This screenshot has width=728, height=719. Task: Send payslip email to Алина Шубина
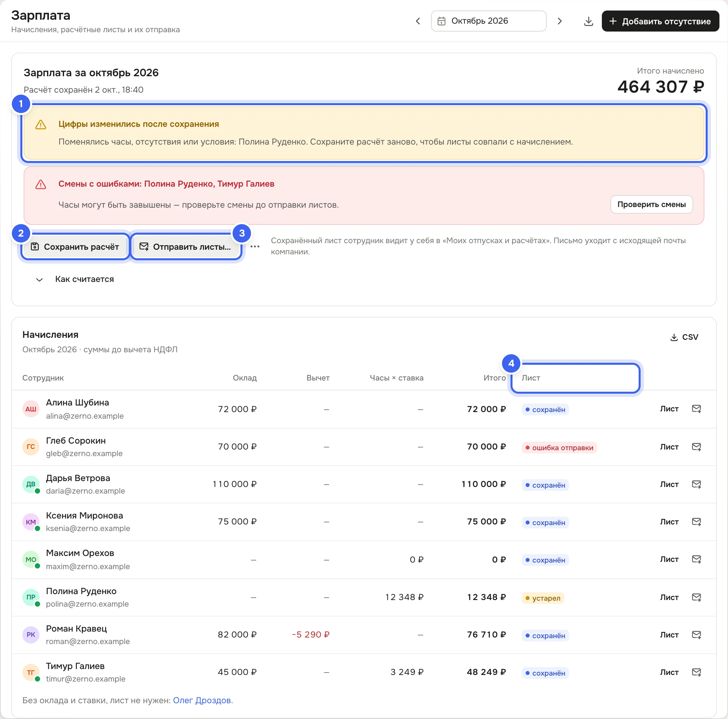(696, 409)
